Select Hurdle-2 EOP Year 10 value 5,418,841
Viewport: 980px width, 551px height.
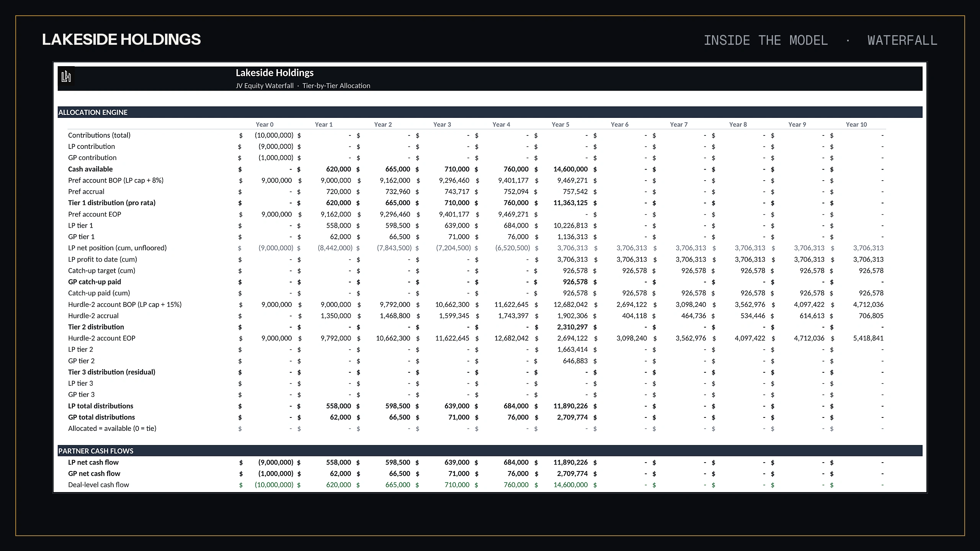pyautogui.click(x=868, y=338)
